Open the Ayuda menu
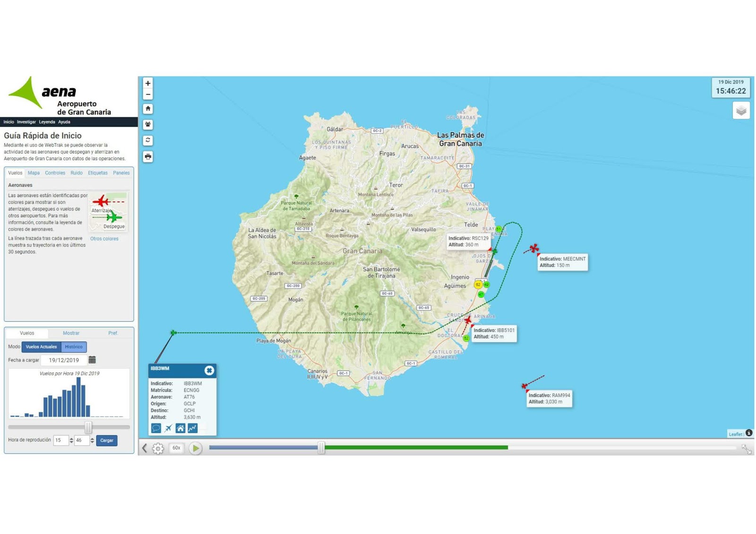756x534 pixels. [64, 122]
